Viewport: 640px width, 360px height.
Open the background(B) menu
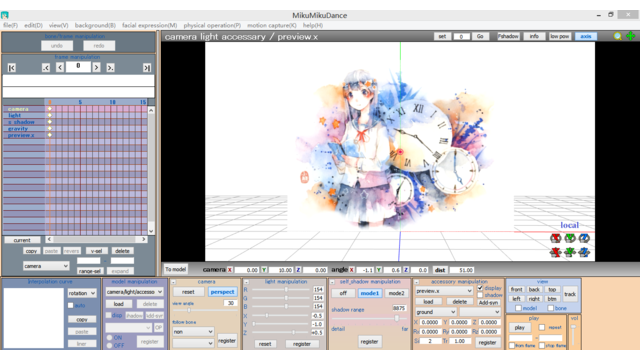[95, 25]
